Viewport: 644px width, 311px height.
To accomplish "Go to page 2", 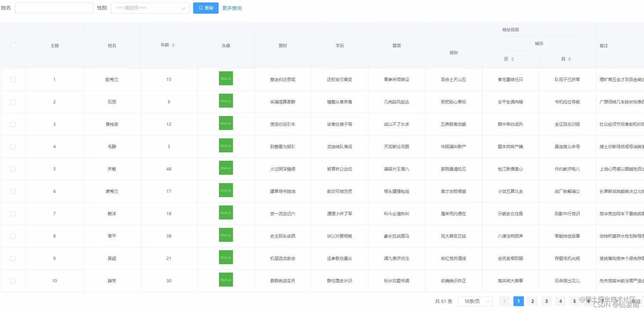I will 533,301.
